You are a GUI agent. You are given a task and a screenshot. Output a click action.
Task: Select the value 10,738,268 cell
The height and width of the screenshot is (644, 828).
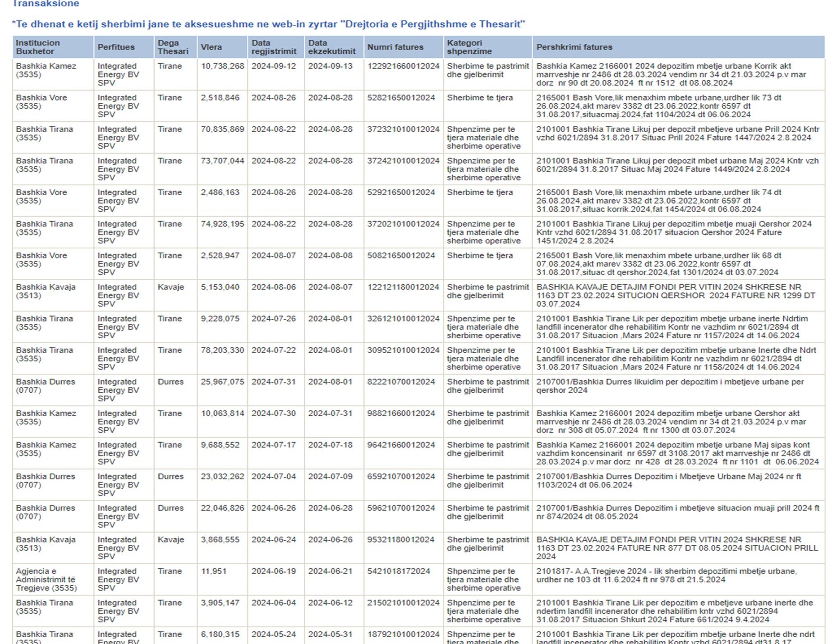pyautogui.click(x=222, y=66)
